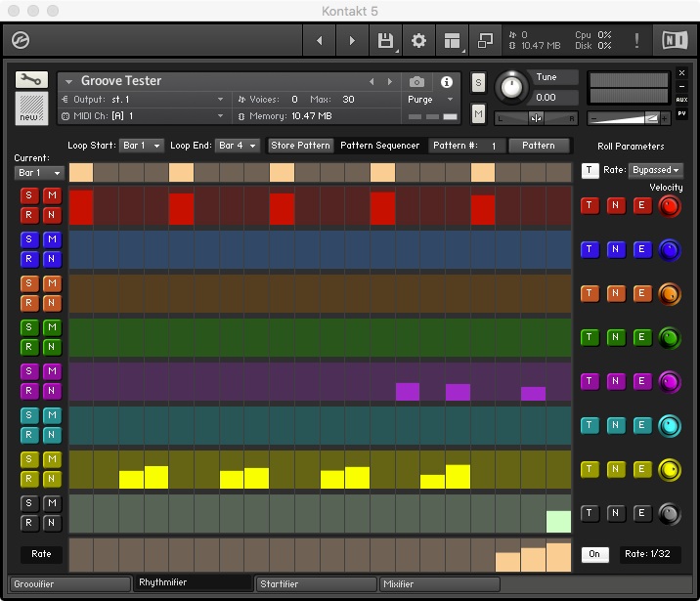Click the Tune knob
The width and height of the screenshot is (700, 601).
(x=510, y=88)
